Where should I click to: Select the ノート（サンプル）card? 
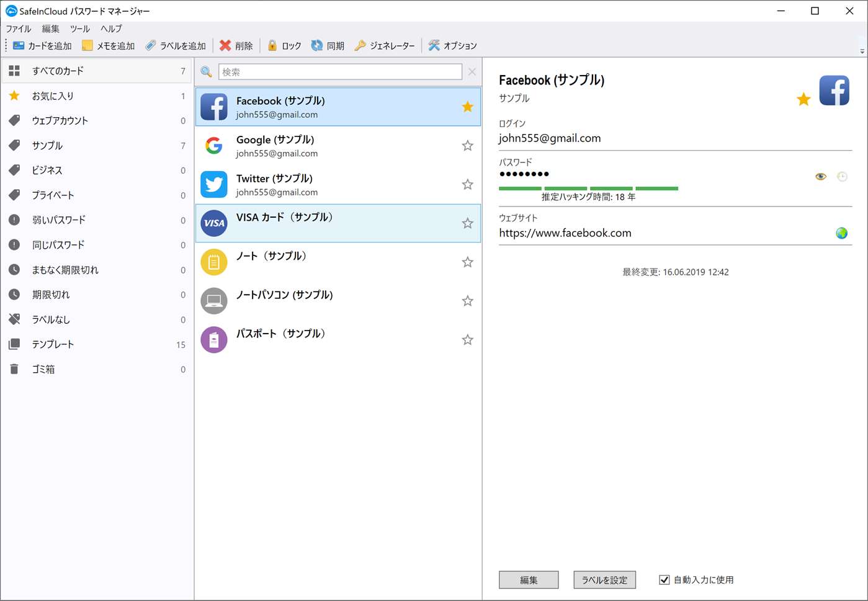tap(338, 262)
